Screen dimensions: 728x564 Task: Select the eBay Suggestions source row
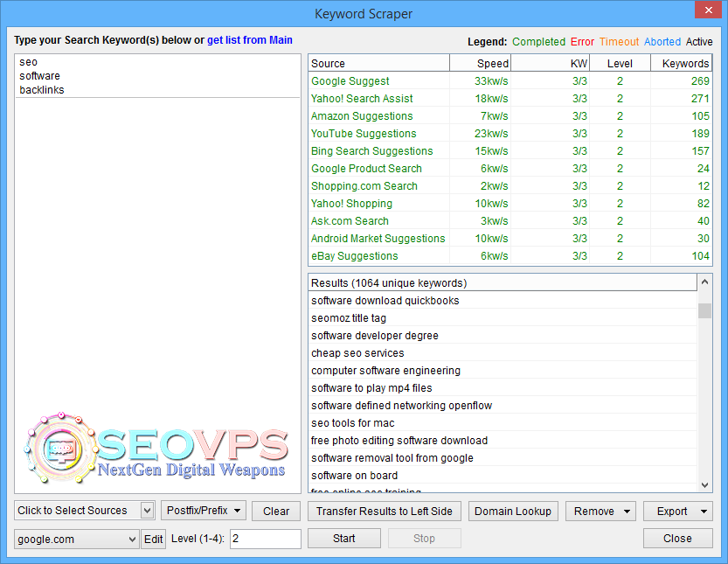(x=510, y=256)
